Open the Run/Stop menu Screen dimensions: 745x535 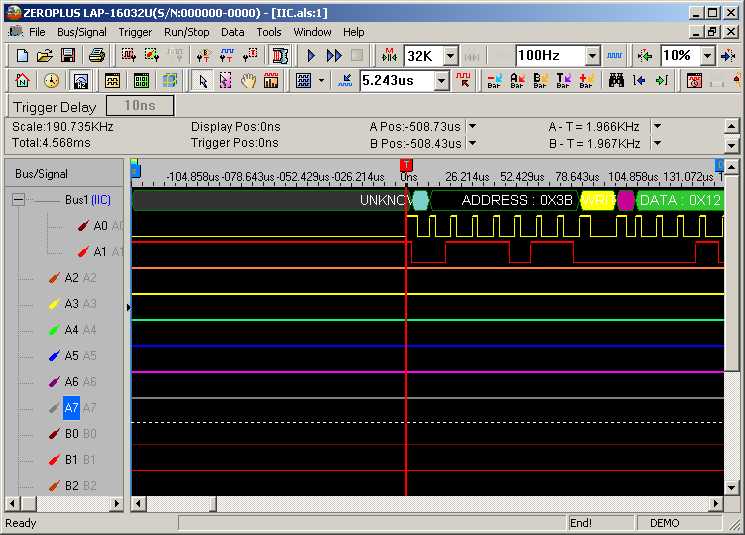187,32
